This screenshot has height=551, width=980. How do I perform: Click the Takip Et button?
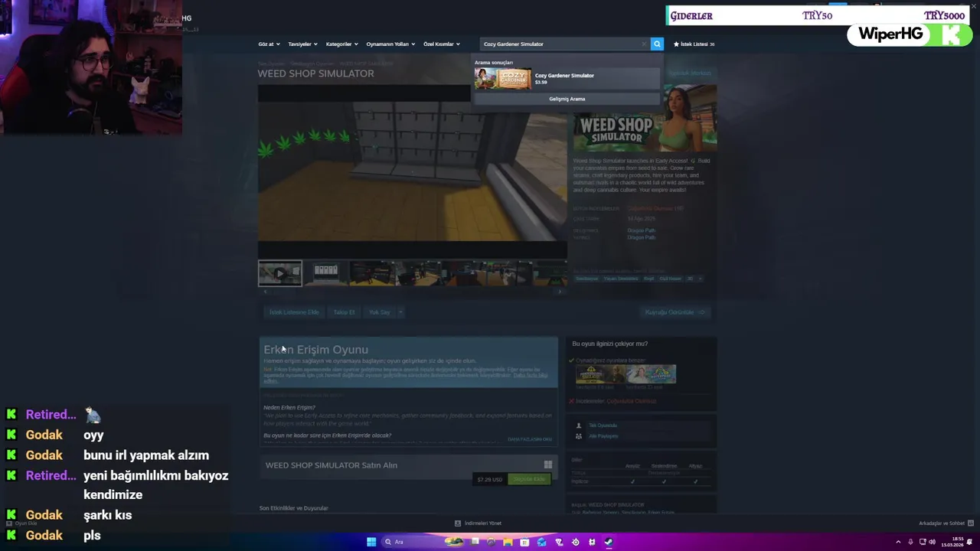[x=344, y=312]
